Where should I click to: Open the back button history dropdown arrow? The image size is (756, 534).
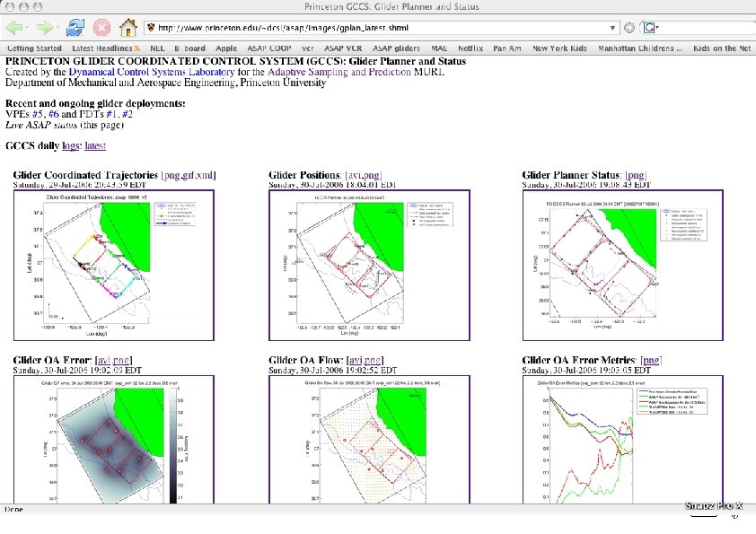point(27,28)
